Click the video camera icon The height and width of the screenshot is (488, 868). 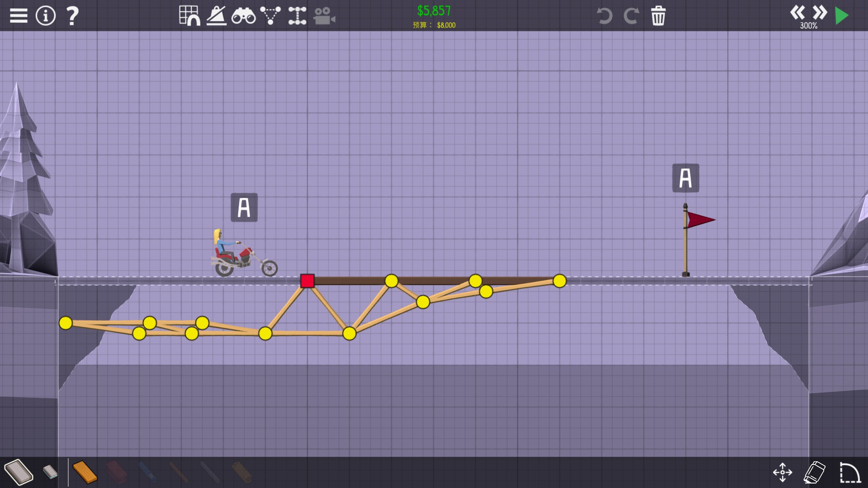[x=324, y=16]
